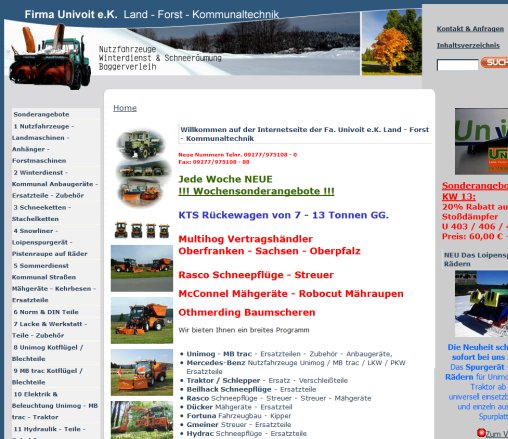
Task: Click the snow blower tractor logo image
Action: click(x=50, y=57)
